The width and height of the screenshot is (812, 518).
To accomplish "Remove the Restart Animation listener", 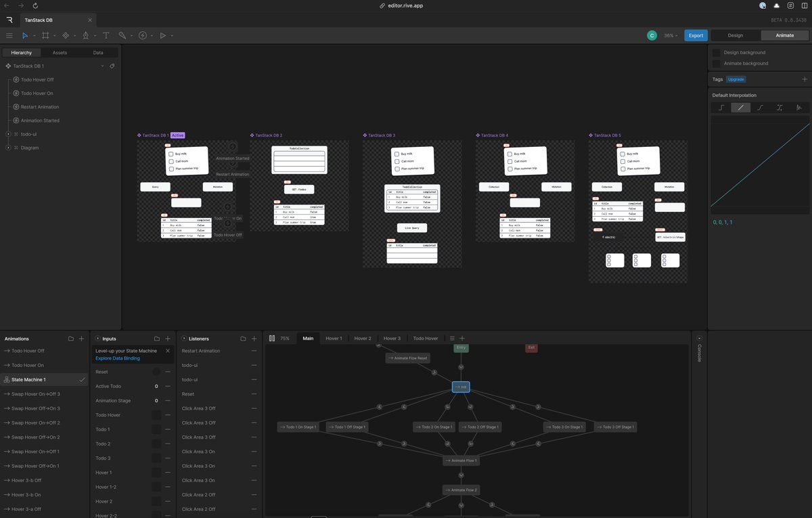I will [x=254, y=351].
